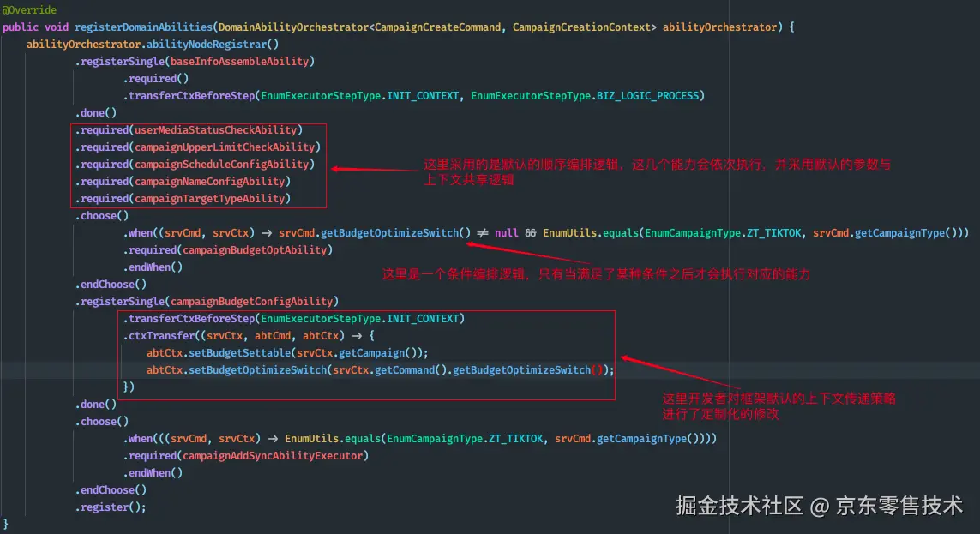Select the getCommand() call
The height and width of the screenshot is (534, 980).
point(411,370)
